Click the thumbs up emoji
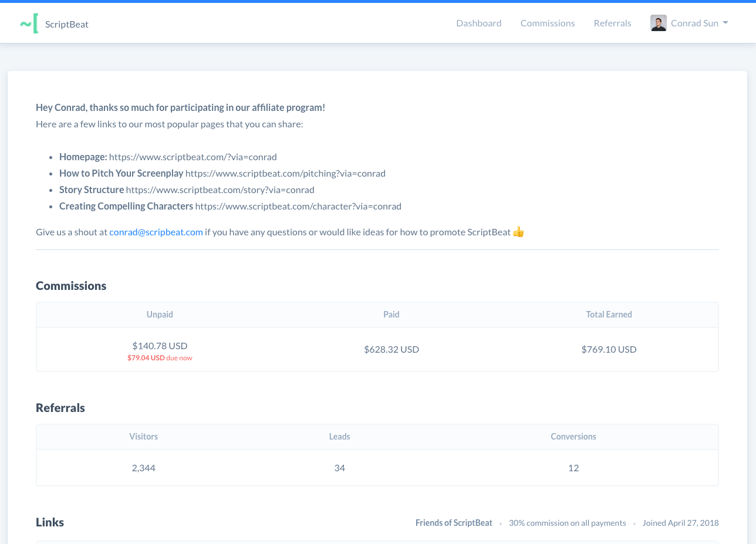This screenshot has height=544, width=756. [x=518, y=232]
